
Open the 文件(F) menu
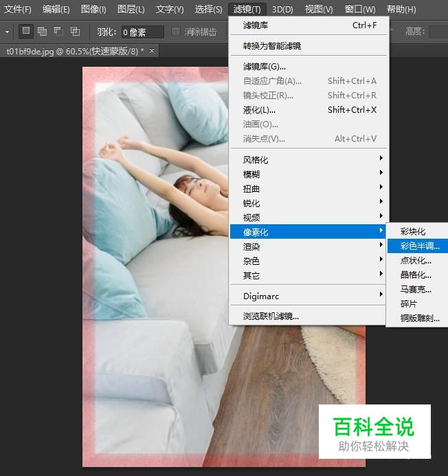[x=18, y=9]
